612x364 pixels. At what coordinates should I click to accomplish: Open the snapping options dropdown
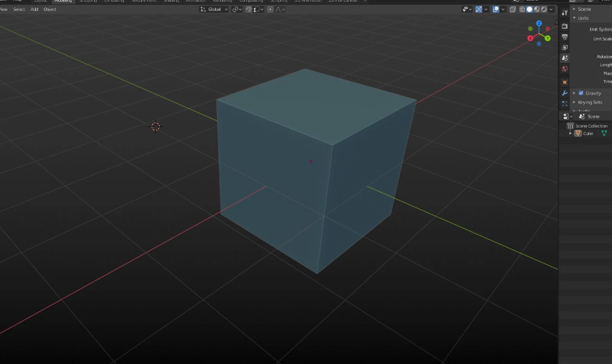258,9
